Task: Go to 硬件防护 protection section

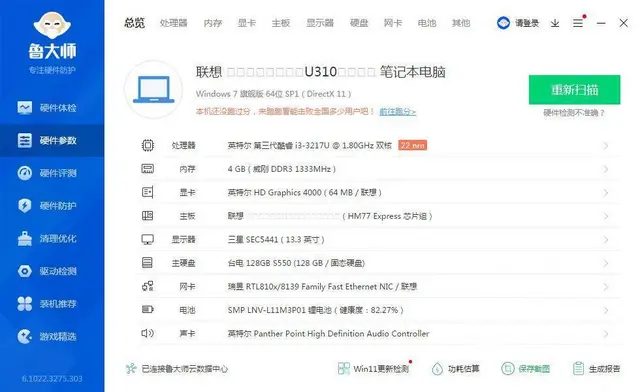Action: tap(52, 205)
